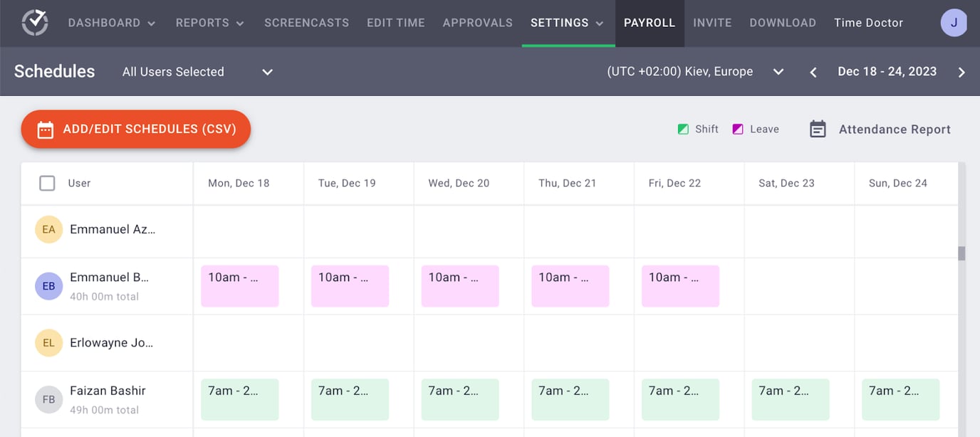Switch to the Payroll tab
The height and width of the screenshot is (437, 980).
[649, 22]
